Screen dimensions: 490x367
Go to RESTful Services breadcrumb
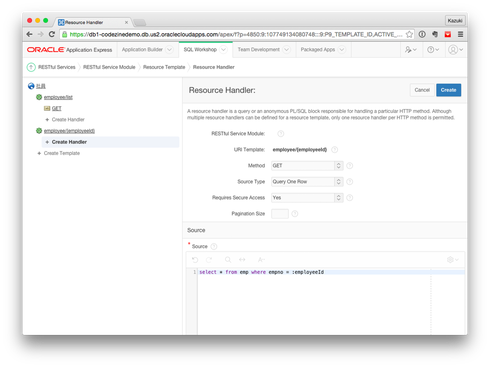point(57,67)
